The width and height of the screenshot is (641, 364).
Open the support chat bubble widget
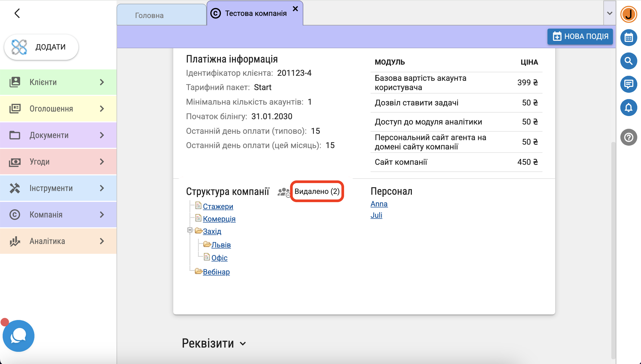[18, 336]
